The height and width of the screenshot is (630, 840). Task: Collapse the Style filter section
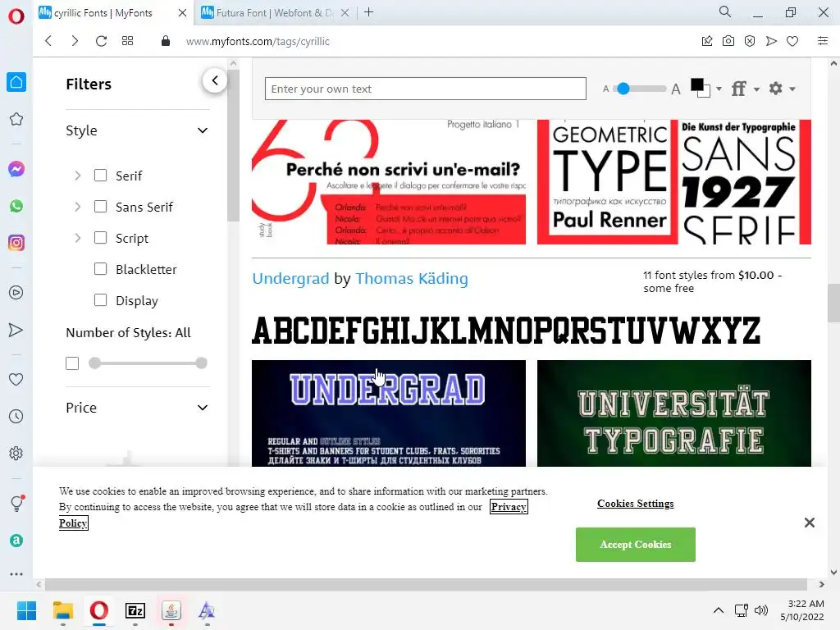click(203, 130)
